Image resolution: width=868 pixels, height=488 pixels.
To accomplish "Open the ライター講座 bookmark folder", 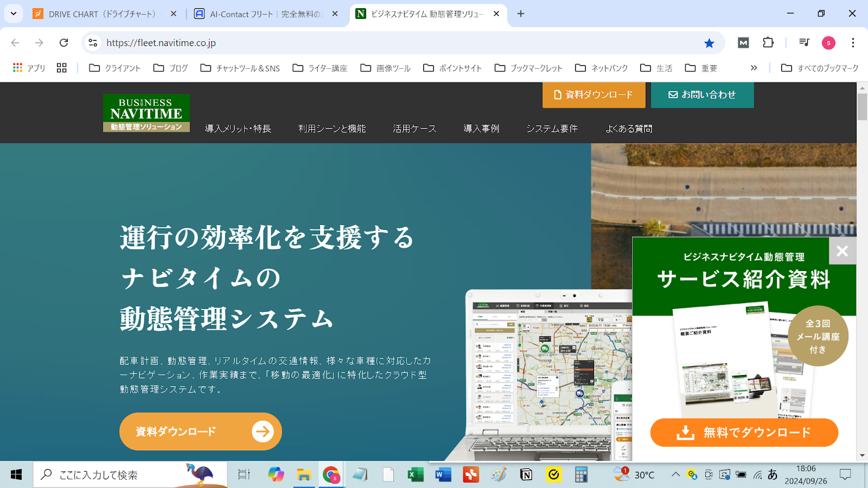I will point(320,68).
